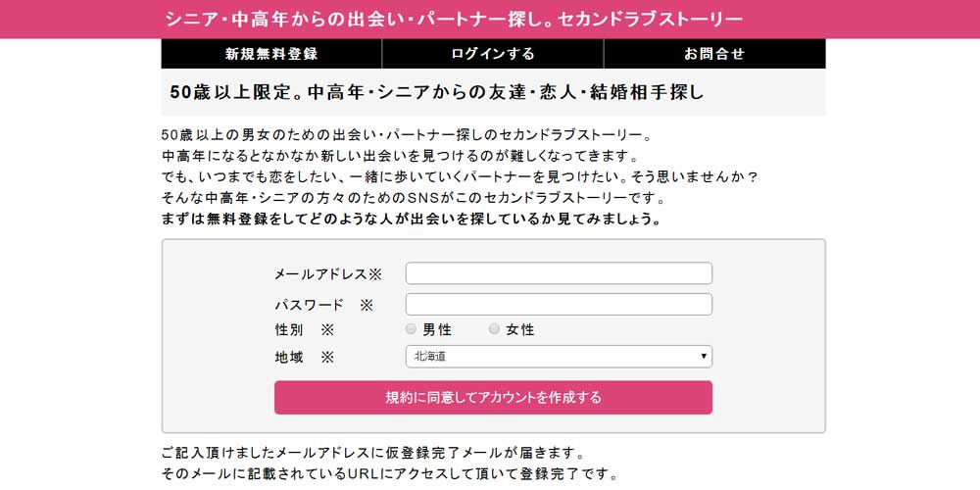Click the 女性 text beside the radio

[x=520, y=330]
